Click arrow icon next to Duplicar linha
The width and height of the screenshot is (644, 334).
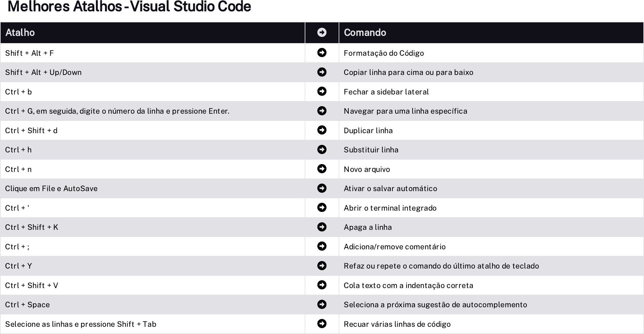[322, 130]
